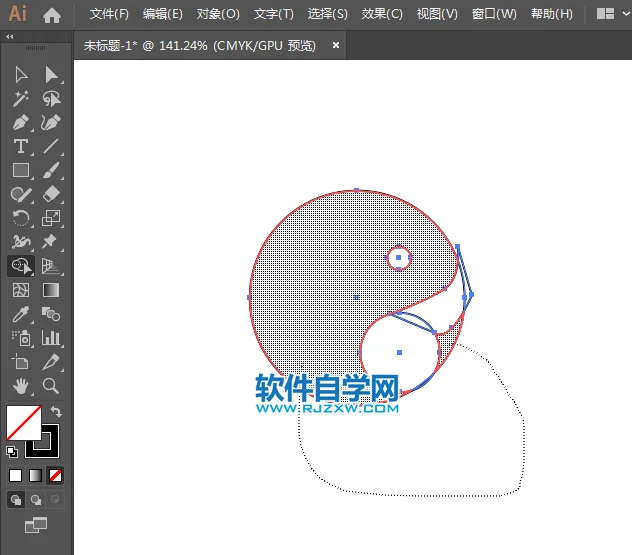Enable Draw Inside mode
The height and width of the screenshot is (555, 632).
click(x=55, y=500)
